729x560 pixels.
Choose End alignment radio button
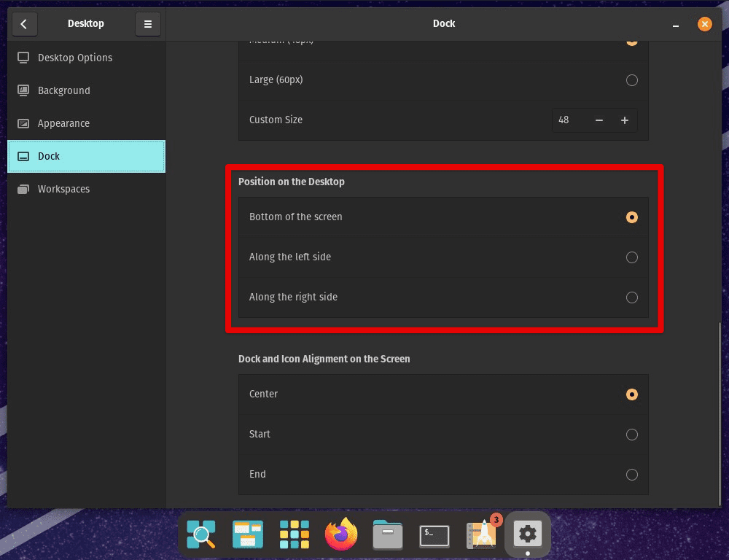tap(631, 475)
